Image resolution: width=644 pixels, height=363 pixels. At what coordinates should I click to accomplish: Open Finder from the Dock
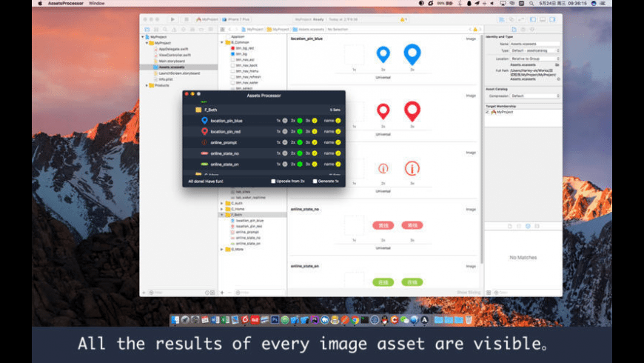point(175,320)
